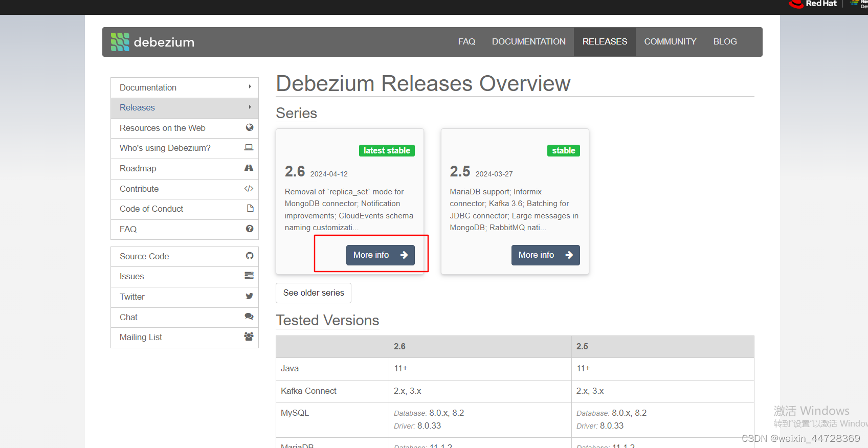The width and height of the screenshot is (868, 448).
Task: Click the people icon next to Mailing List
Action: (x=249, y=337)
